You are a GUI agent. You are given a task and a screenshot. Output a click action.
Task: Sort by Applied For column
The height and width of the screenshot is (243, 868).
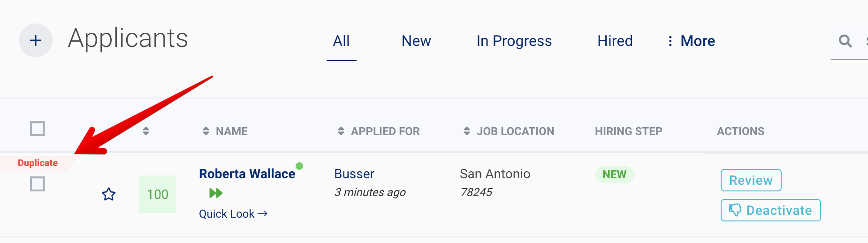341,131
